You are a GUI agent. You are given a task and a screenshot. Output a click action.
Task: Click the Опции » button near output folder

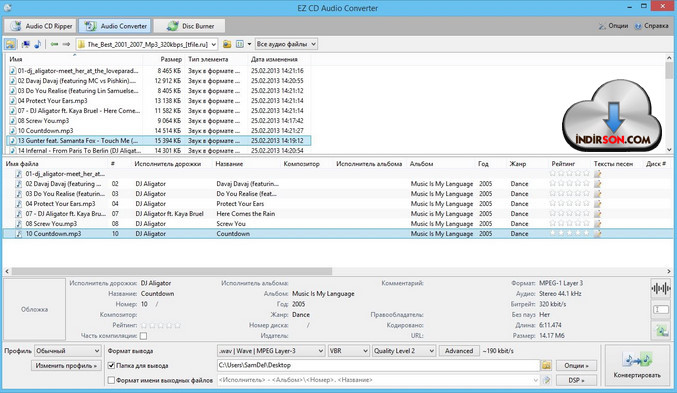tap(576, 365)
